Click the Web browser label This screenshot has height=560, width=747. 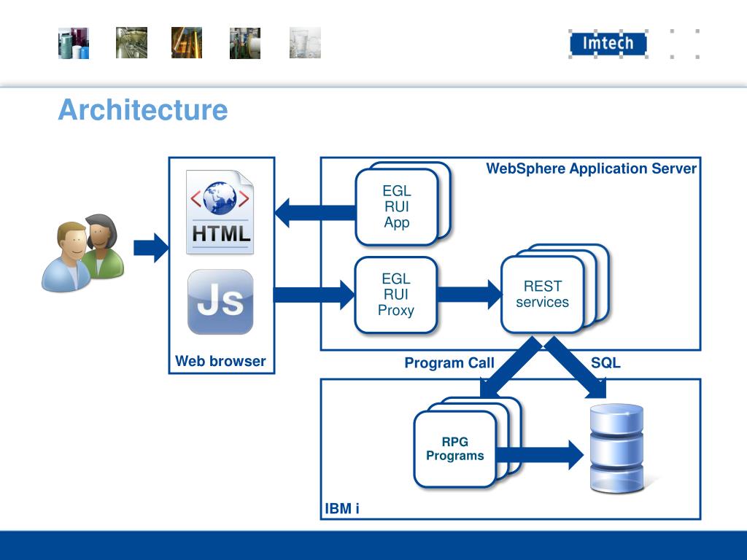coord(220,361)
